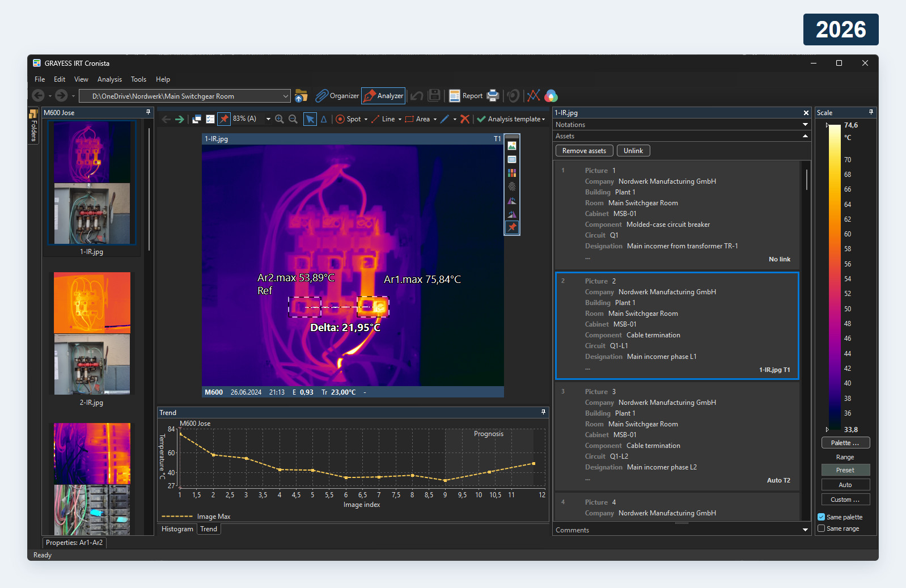
Task: Click the Unlink button
Action: click(x=633, y=151)
